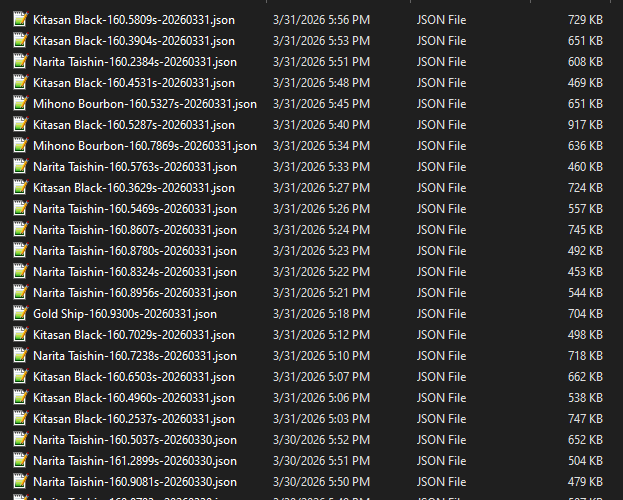Select file name Narita Taishin-160.8956s-20260331.json
The image size is (623, 500).
135,293
